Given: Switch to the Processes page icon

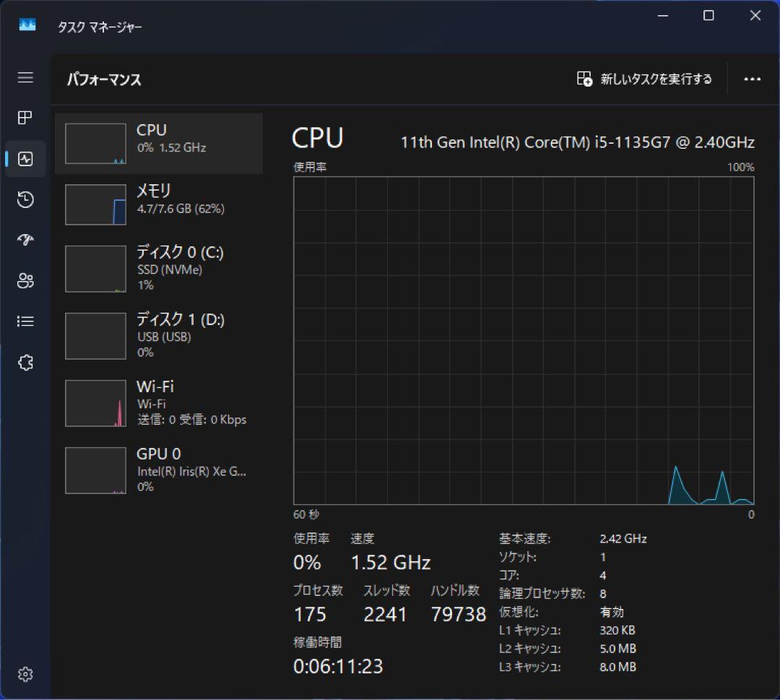Looking at the screenshot, I should pos(25,118).
